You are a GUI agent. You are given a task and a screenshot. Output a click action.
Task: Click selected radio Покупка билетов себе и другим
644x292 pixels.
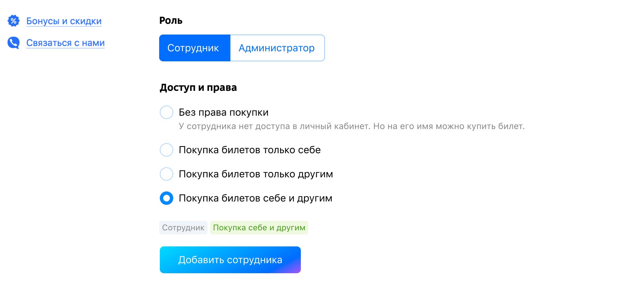pyautogui.click(x=167, y=198)
